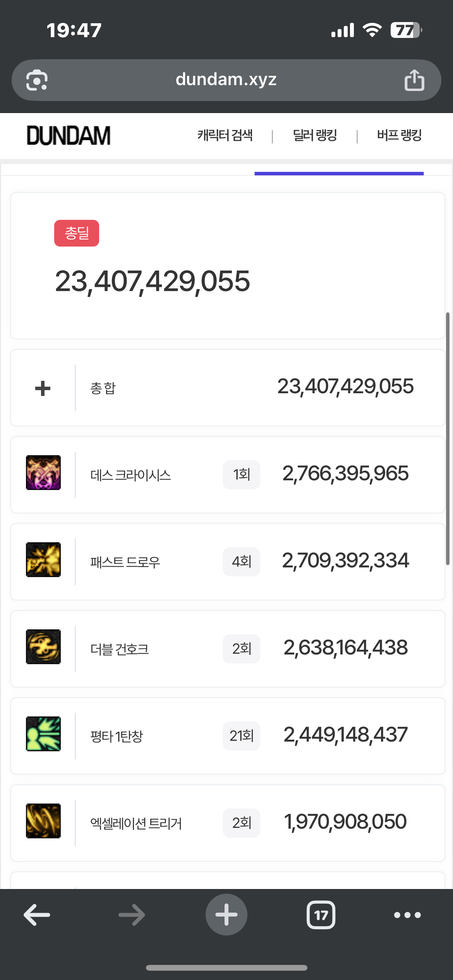Tap the 엑셀레이션 트리거 skill icon
This screenshot has width=453, height=980.
click(43, 821)
